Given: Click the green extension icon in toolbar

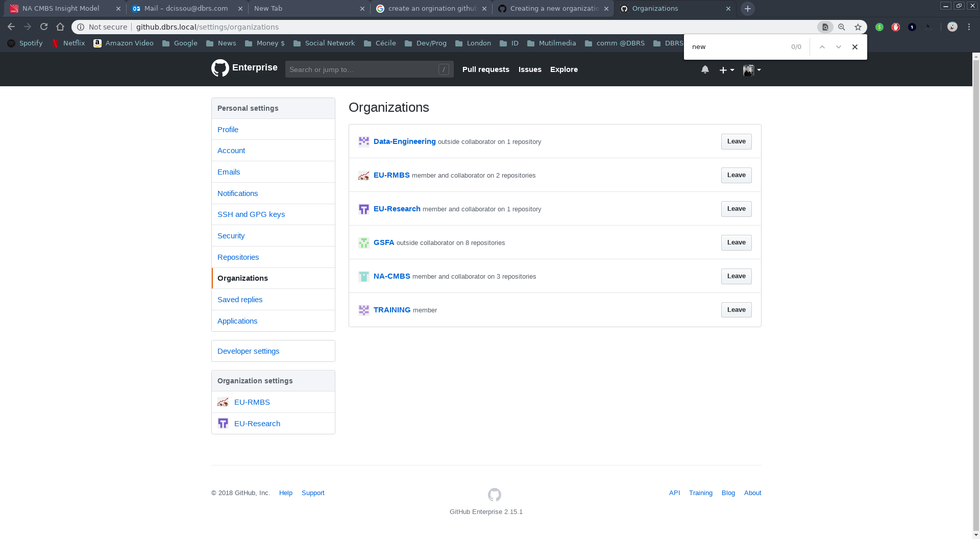Looking at the screenshot, I should pos(879,27).
